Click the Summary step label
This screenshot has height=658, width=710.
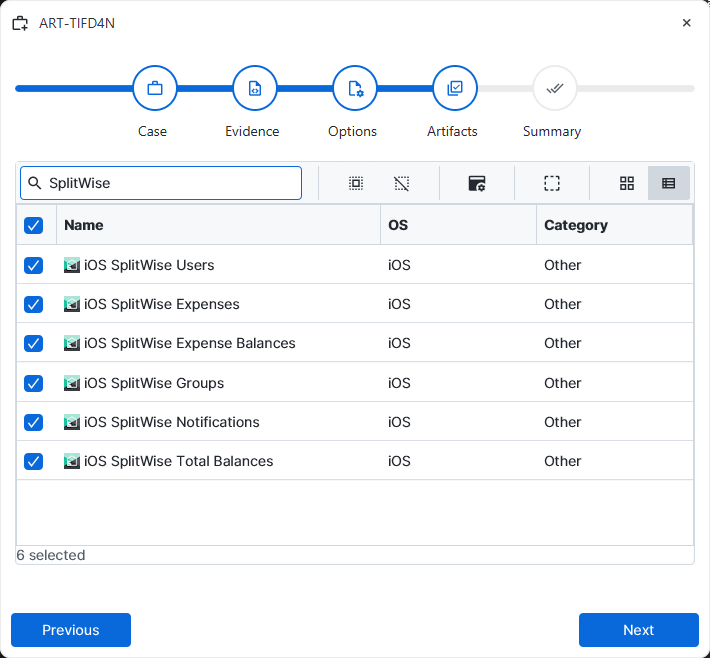552,131
